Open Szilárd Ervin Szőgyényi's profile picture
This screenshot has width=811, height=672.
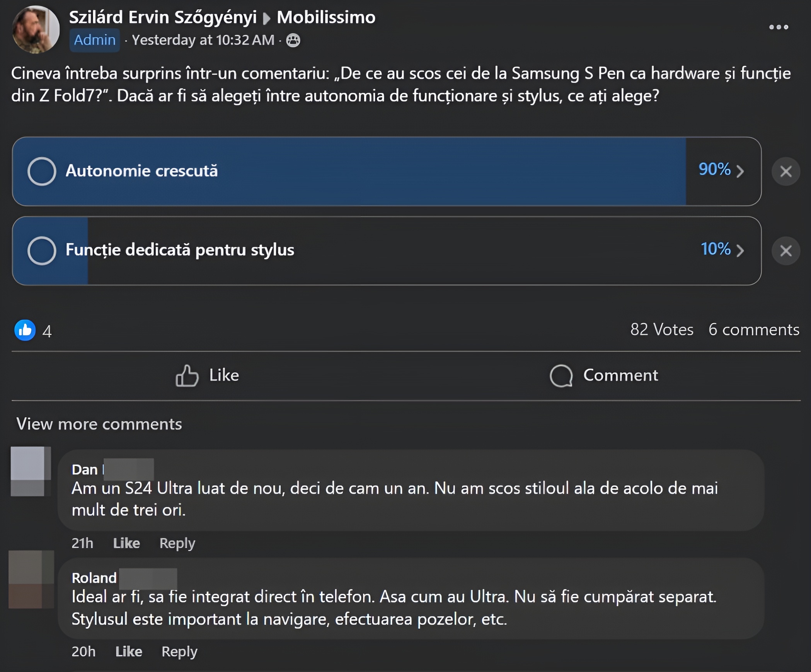tap(36, 29)
